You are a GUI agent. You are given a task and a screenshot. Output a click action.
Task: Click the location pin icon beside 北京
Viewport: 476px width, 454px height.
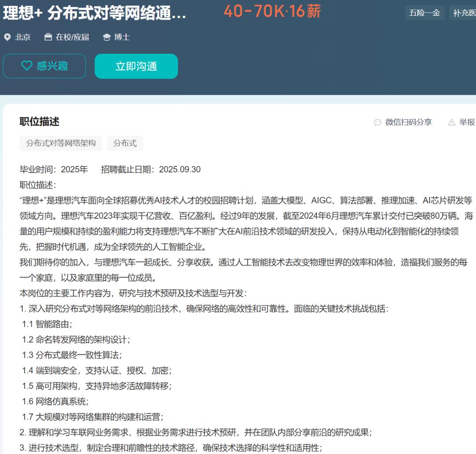tap(7, 37)
